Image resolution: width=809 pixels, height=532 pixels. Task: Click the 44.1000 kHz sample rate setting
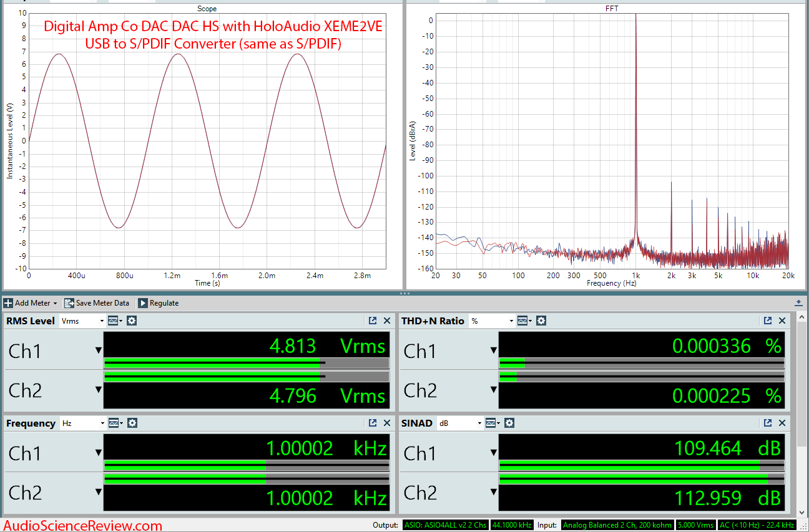click(511, 525)
